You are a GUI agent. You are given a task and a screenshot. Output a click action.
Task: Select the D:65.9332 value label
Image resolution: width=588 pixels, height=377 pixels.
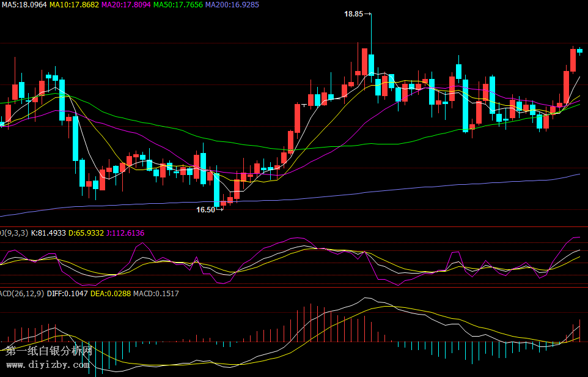[x=86, y=233]
